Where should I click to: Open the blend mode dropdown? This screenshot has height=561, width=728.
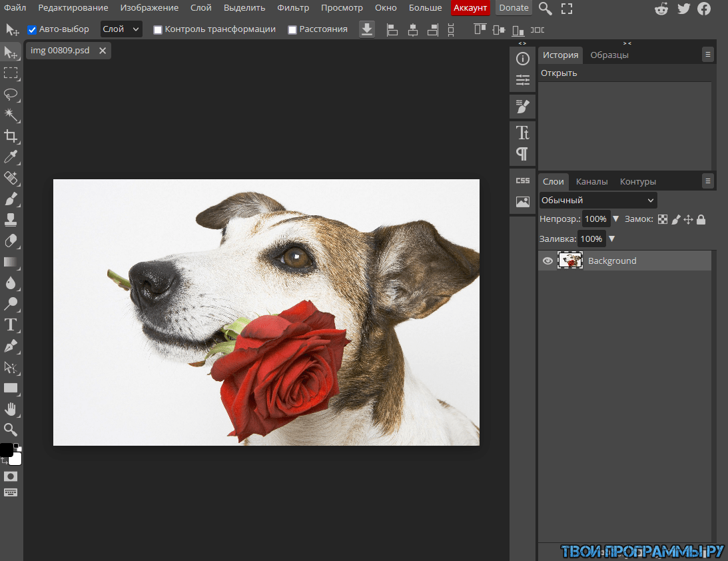597,200
